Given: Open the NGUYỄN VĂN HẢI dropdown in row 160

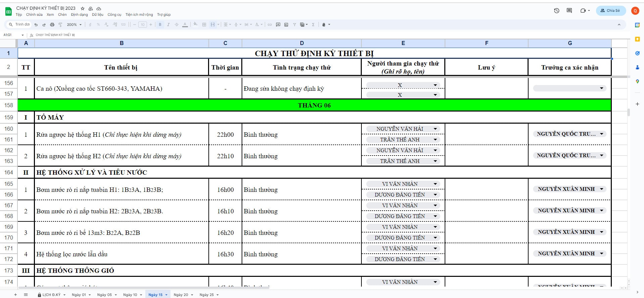Looking at the screenshot, I should tap(435, 129).
